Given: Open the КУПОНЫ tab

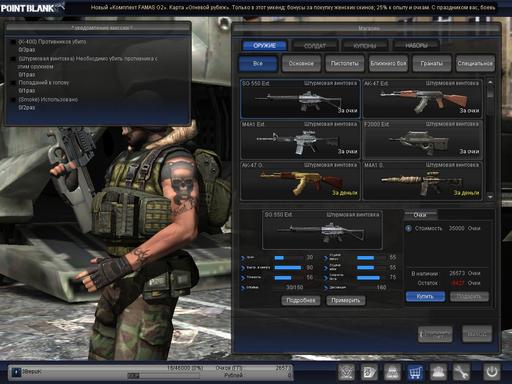Looking at the screenshot, I should click(x=365, y=46).
